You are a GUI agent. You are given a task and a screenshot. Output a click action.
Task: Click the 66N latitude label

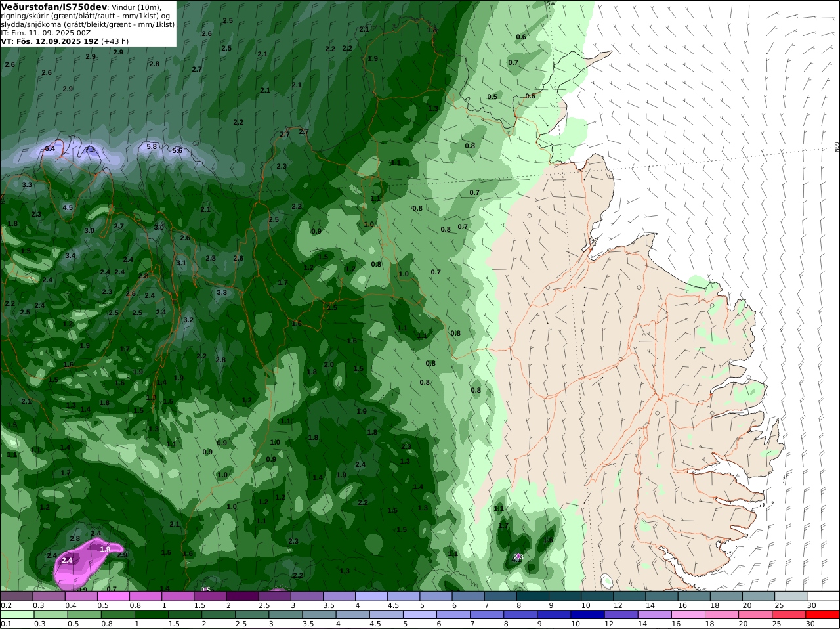tap(837, 148)
